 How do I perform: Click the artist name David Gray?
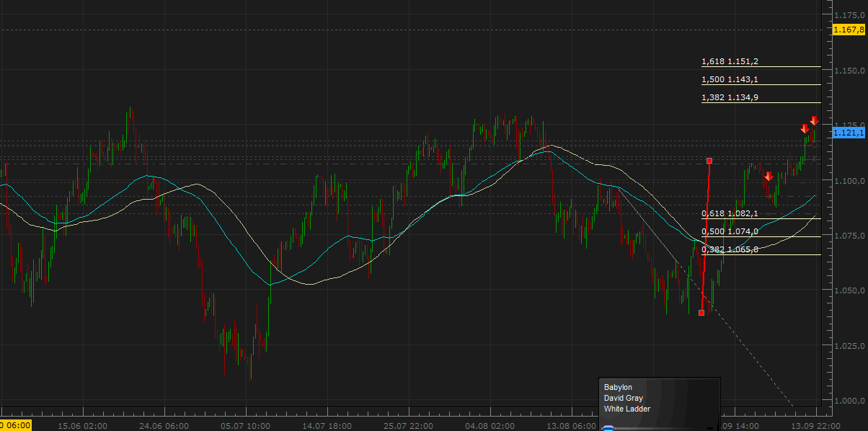click(x=623, y=398)
